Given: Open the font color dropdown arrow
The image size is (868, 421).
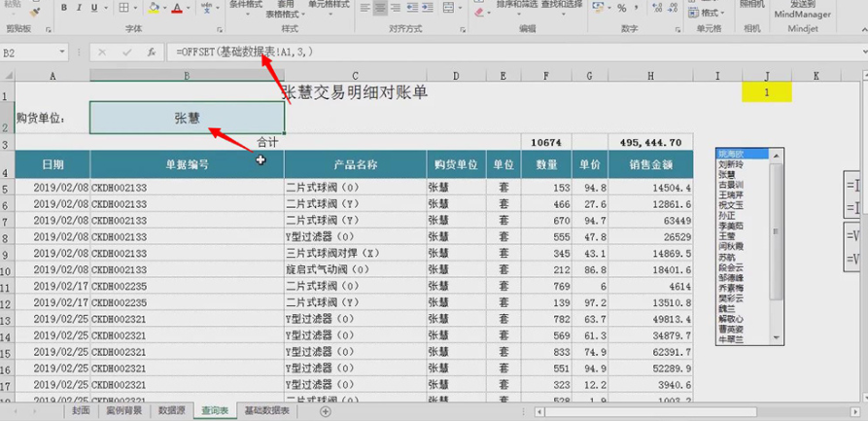Looking at the screenshot, I should pyautogui.click(x=189, y=8).
